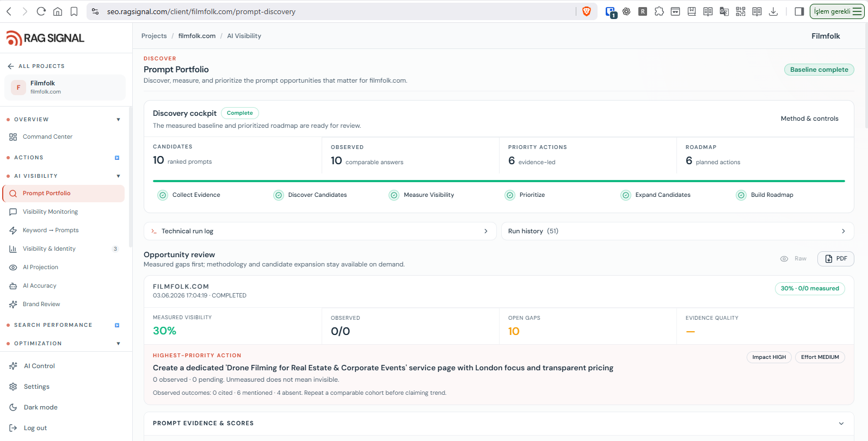Click the Brand Review sparkle icon

[x=13, y=305]
